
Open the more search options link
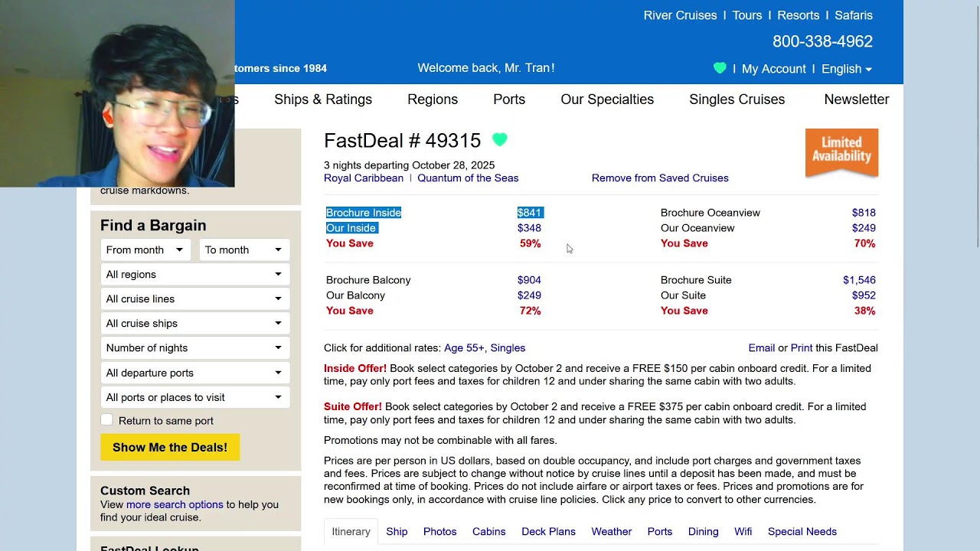pyautogui.click(x=175, y=505)
